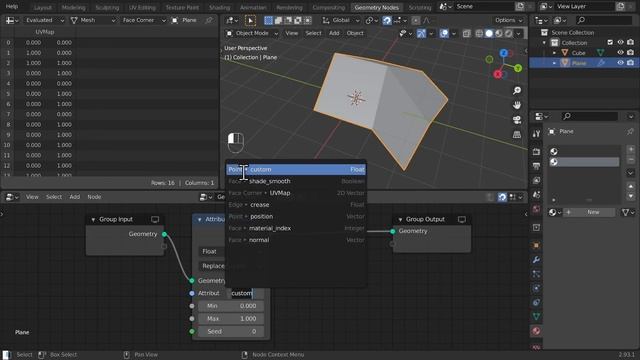
Task: Switch to wireframe viewport shading
Action: pos(479,33)
